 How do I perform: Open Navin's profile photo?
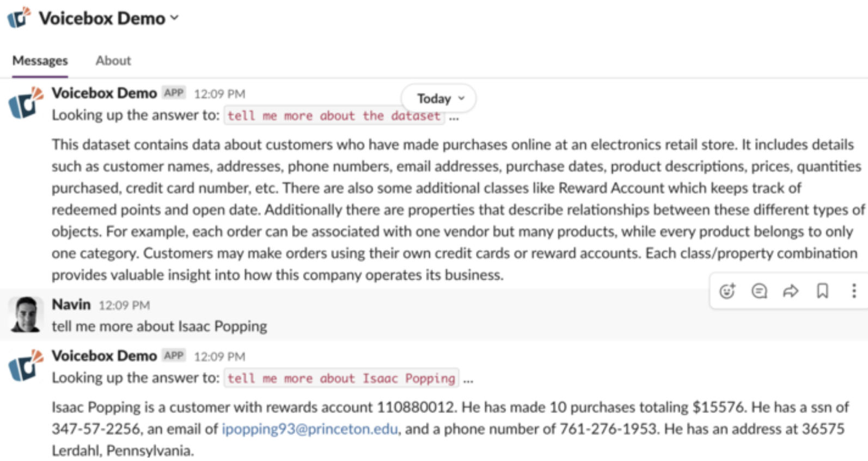pos(26,315)
